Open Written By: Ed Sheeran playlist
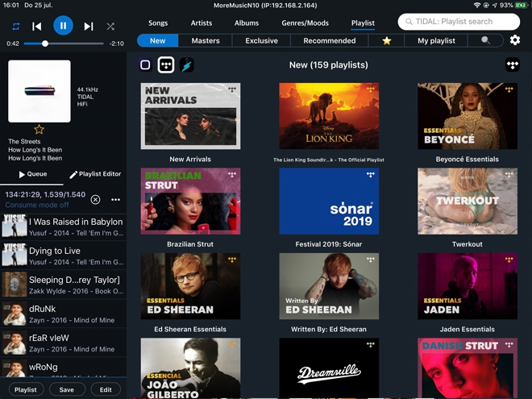This screenshot has height=399, width=532. click(x=329, y=286)
